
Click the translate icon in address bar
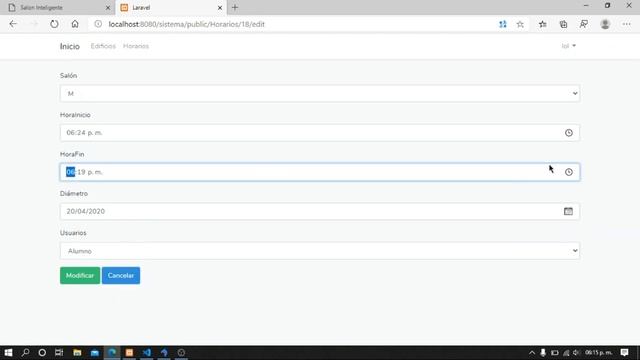[503, 24]
